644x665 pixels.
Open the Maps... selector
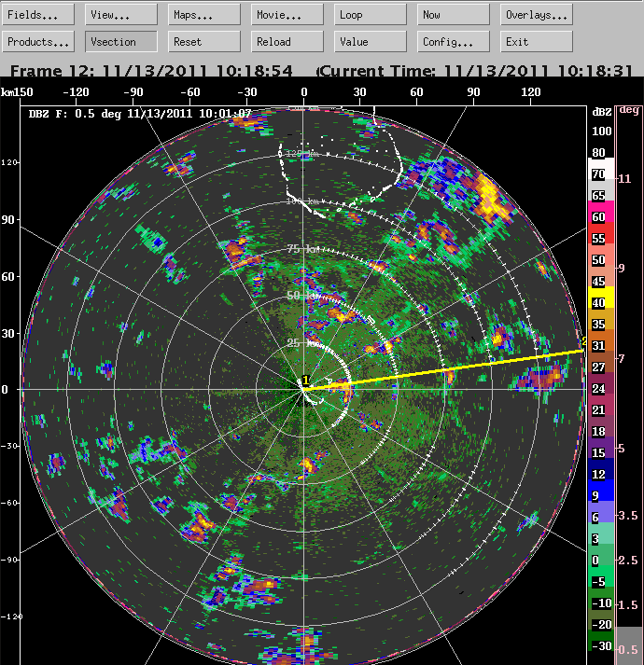(x=204, y=15)
